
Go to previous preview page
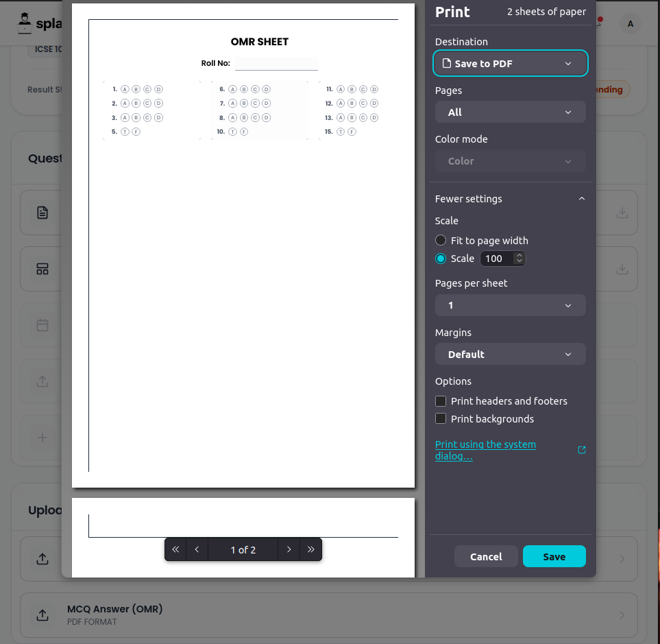197,549
